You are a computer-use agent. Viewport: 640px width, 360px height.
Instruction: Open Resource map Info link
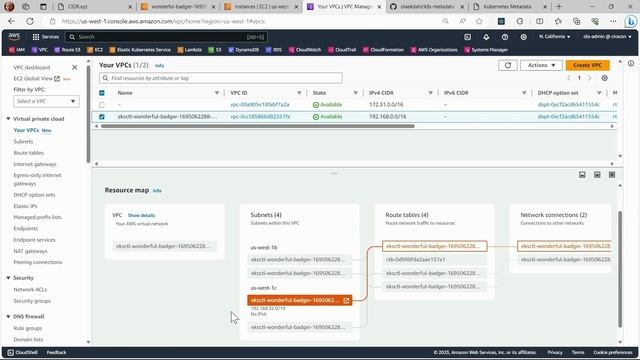(x=157, y=191)
